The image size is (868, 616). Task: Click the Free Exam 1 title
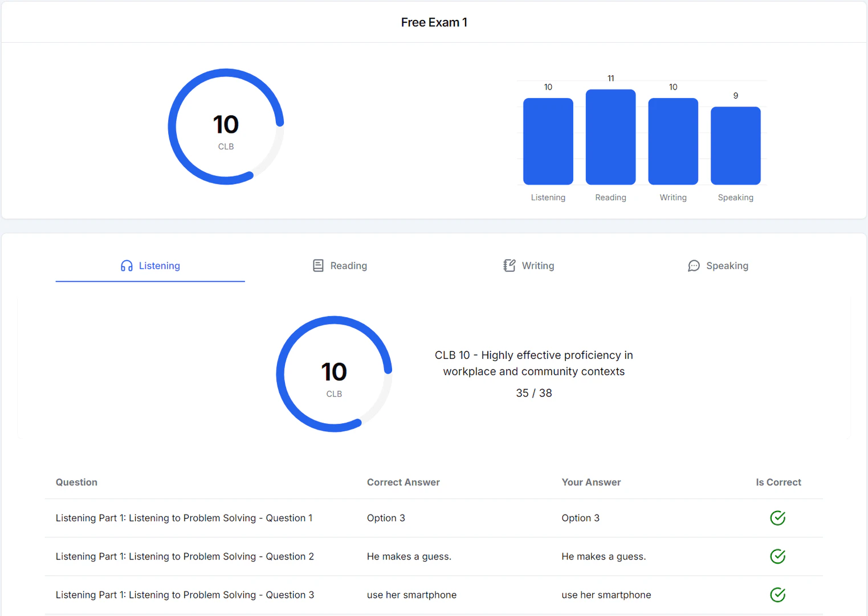(434, 22)
